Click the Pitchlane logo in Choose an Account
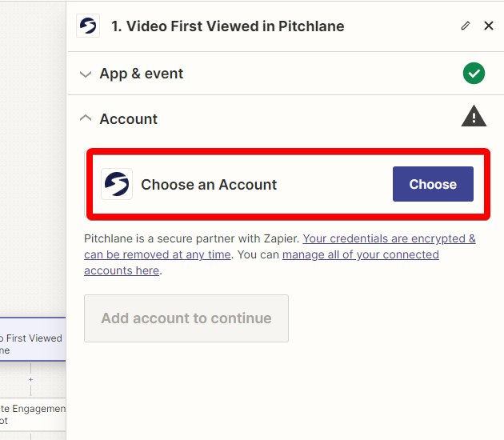Viewport: 504px width, 440px height. pyautogui.click(x=117, y=184)
